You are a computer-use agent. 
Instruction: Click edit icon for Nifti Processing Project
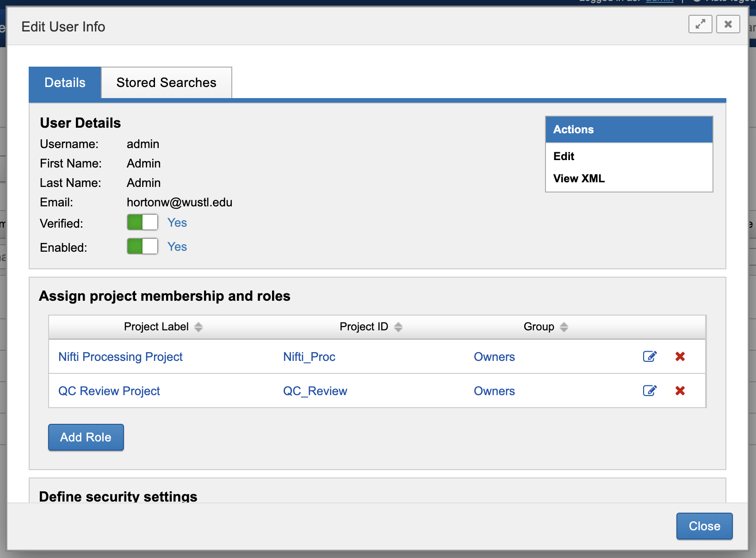(650, 356)
